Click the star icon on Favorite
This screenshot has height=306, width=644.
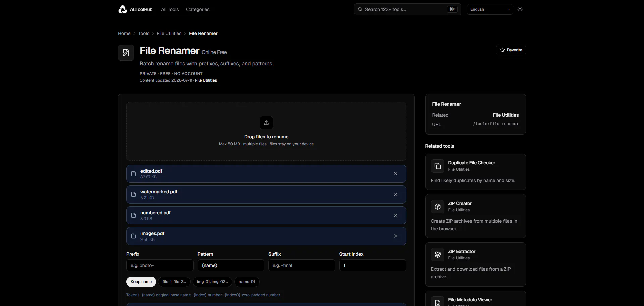click(502, 50)
